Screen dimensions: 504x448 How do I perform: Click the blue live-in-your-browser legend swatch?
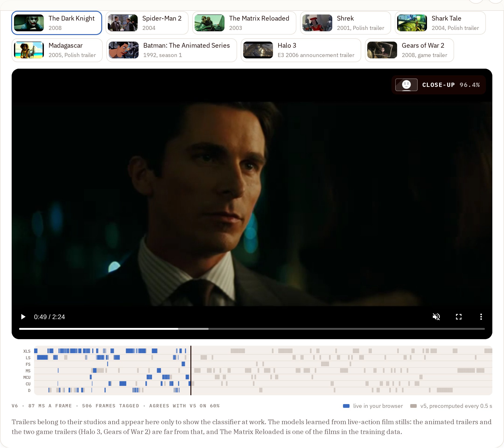(x=346, y=406)
